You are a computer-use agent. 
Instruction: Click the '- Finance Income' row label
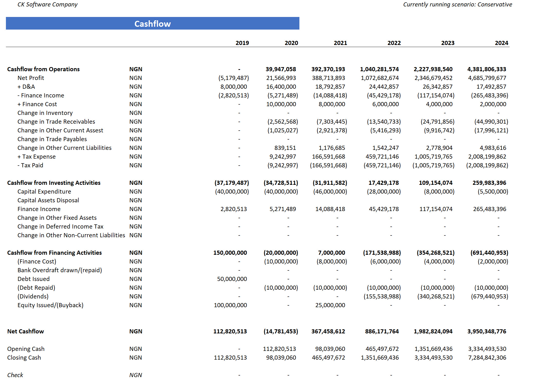[x=41, y=95]
